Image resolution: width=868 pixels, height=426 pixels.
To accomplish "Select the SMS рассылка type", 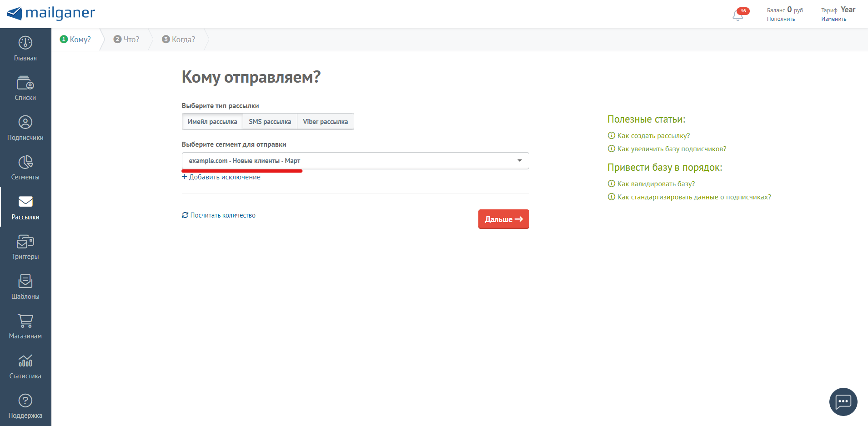I will point(270,122).
